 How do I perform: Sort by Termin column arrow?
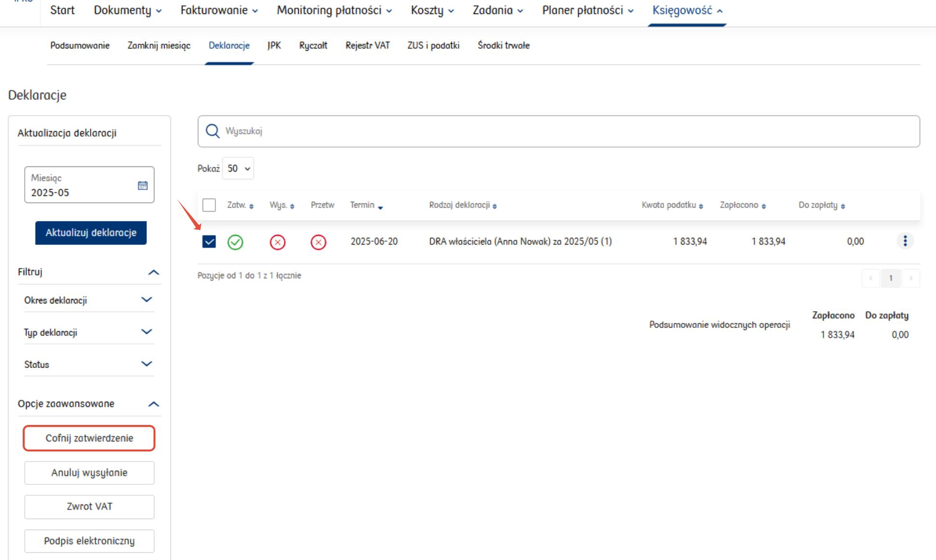tap(380, 207)
